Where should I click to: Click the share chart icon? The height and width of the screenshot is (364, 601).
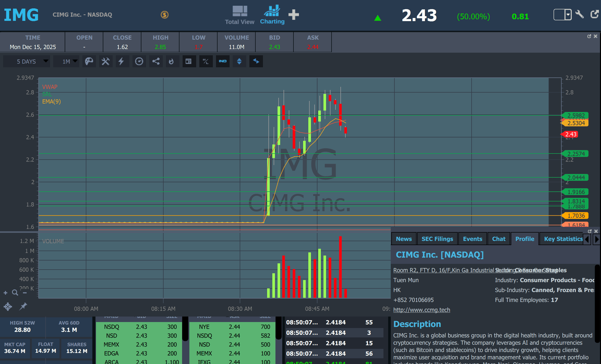click(156, 61)
